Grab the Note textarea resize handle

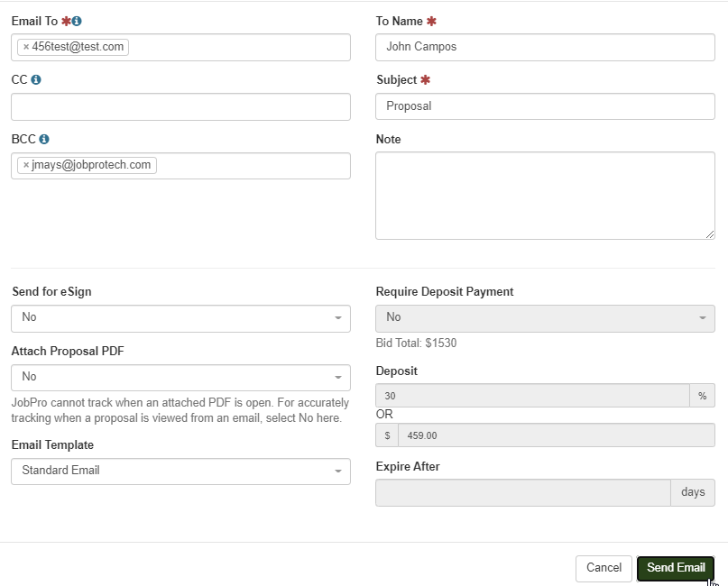[710, 234]
